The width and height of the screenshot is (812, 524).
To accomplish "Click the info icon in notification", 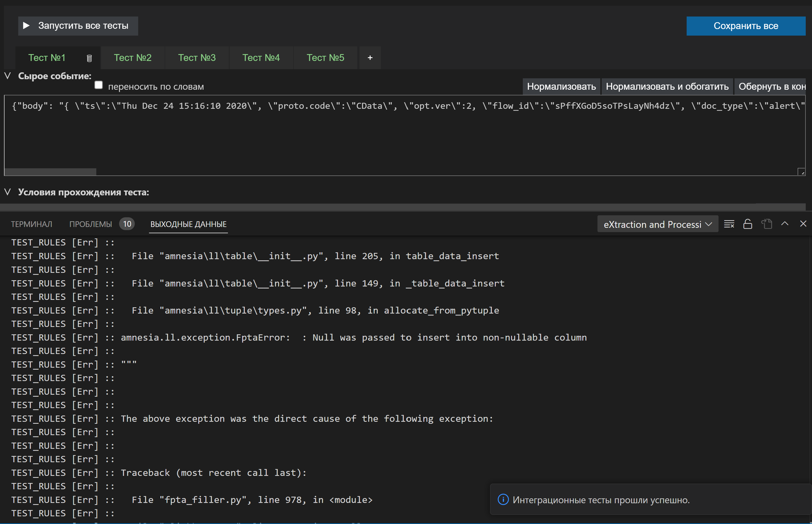I will (503, 500).
